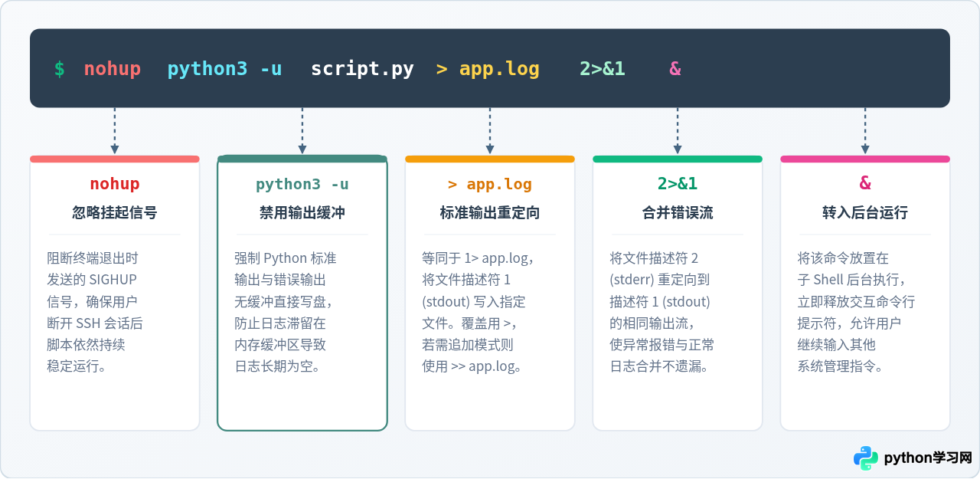Click the green $ prompt symbol

(59, 69)
